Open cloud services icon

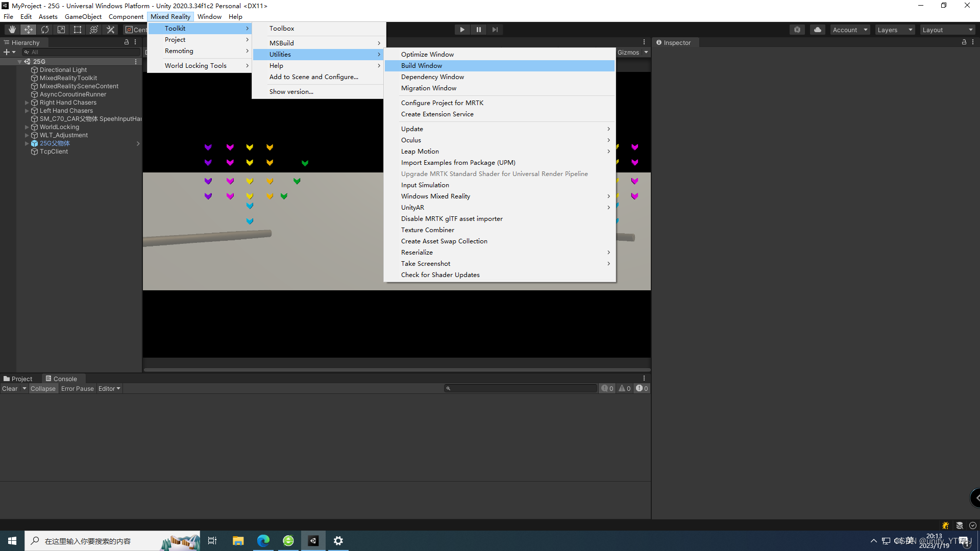818,30
